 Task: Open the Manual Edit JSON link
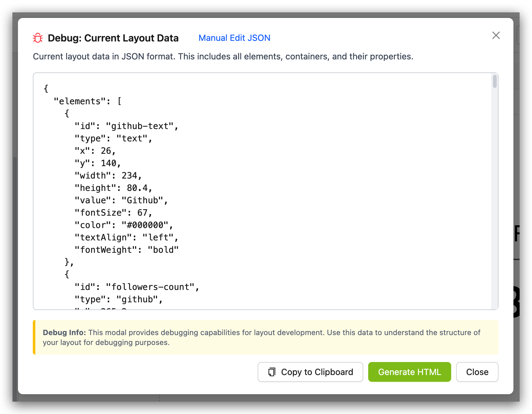coord(234,38)
